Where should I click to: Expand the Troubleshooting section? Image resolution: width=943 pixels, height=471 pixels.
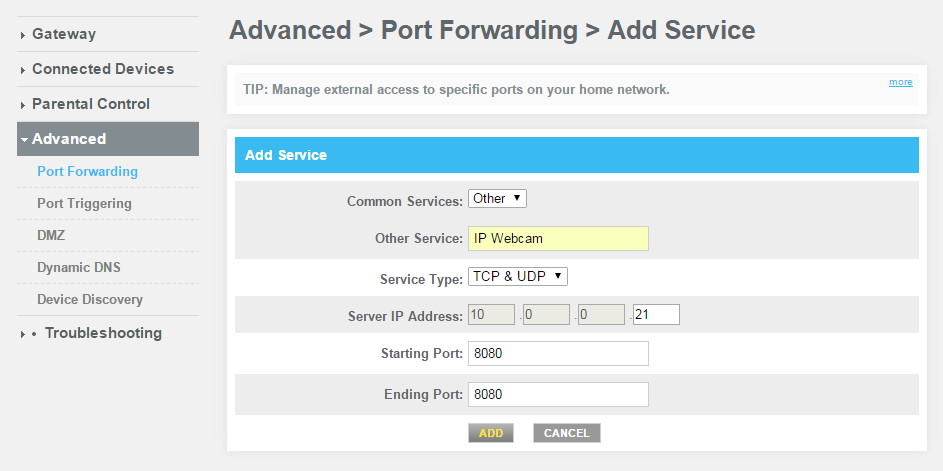click(x=102, y=333)
